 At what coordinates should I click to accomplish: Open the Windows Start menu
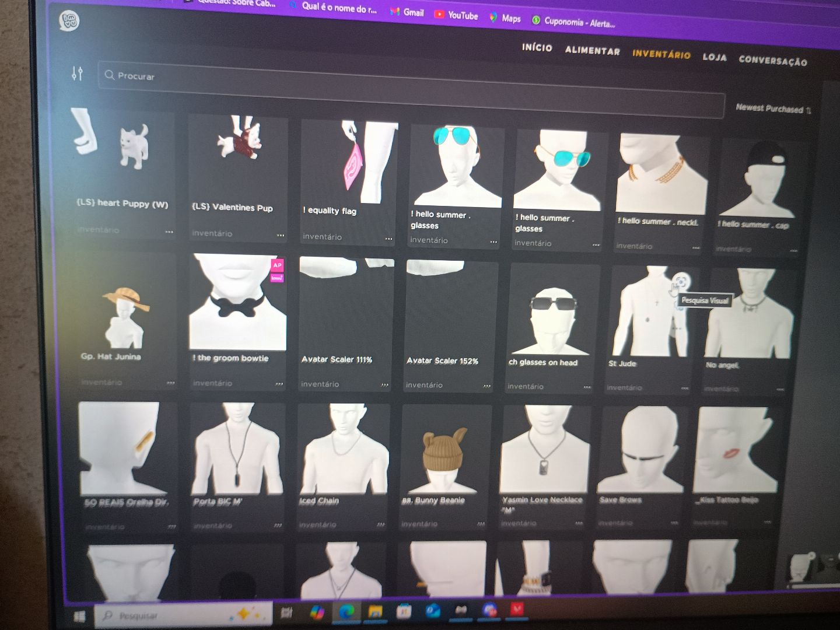79,616
